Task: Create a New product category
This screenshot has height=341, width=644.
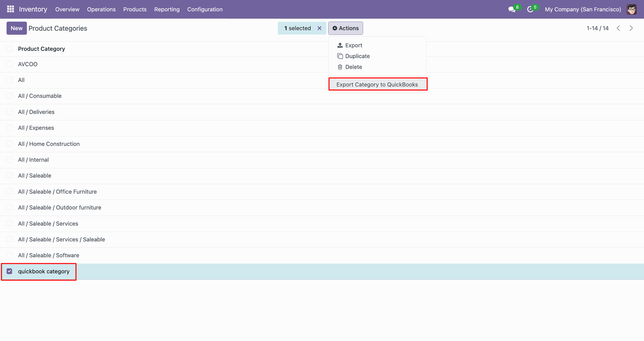Action: click(x=16, y=28)
